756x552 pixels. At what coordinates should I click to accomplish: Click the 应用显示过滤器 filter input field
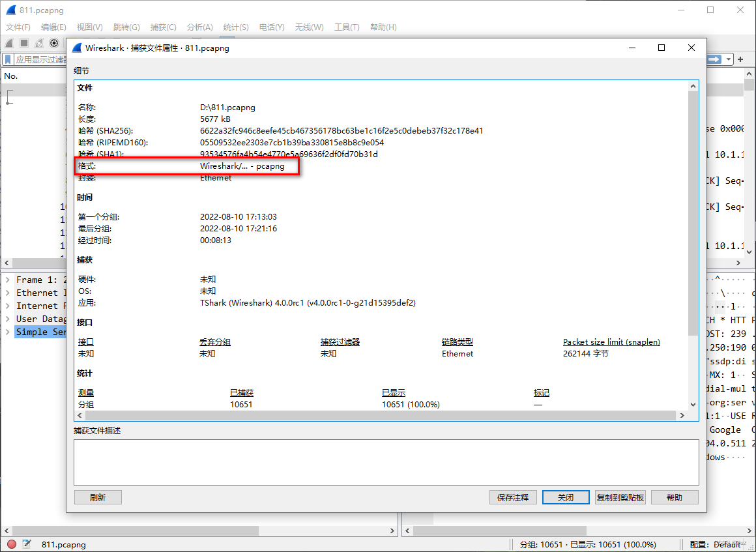click(41, 59)
